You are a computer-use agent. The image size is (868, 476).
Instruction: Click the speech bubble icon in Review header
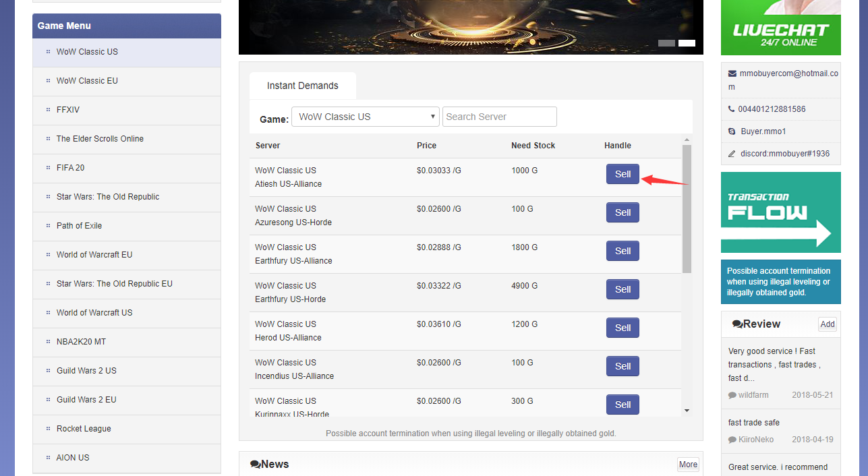tap(738, 324)
